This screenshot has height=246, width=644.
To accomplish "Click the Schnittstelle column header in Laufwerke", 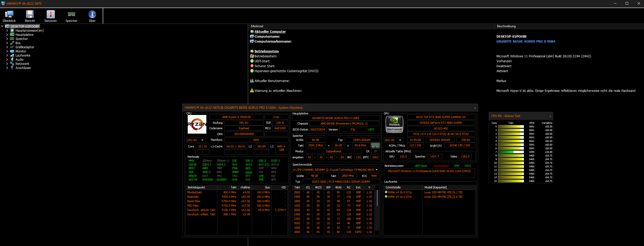I will point(403,187).
